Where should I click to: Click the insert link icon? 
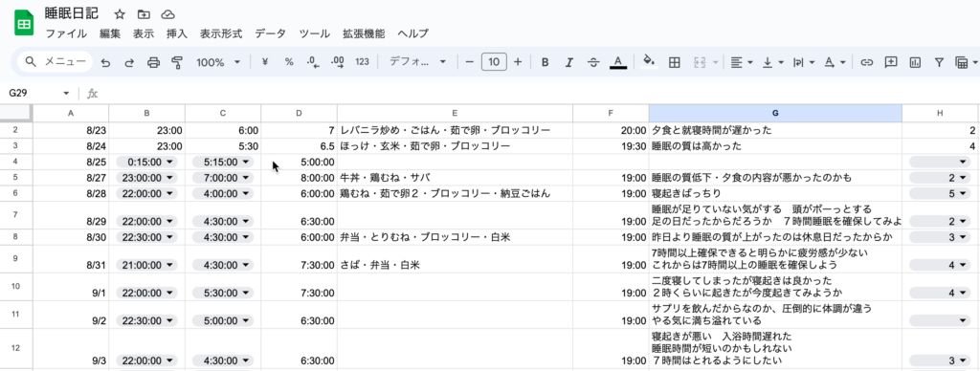point(866,62)
